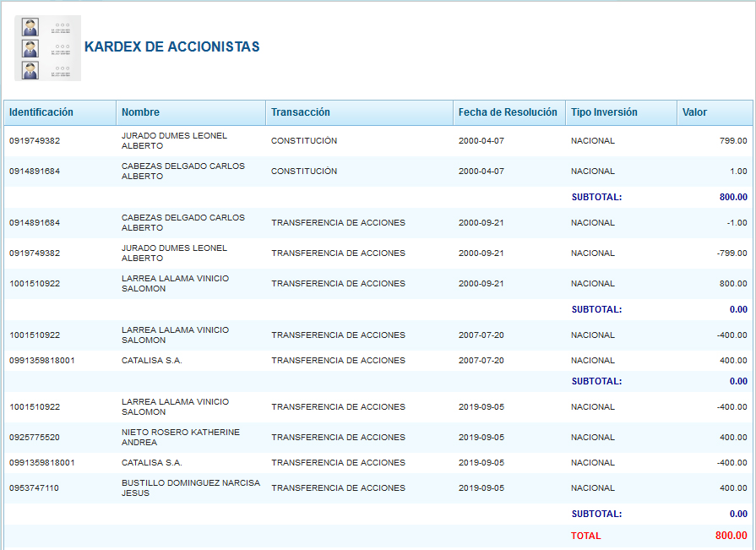Click JURADO DUMES LEONEL ALBERTO constitution row
The width and height of the screenshot is (756, 550).
(x=174, y=141)
